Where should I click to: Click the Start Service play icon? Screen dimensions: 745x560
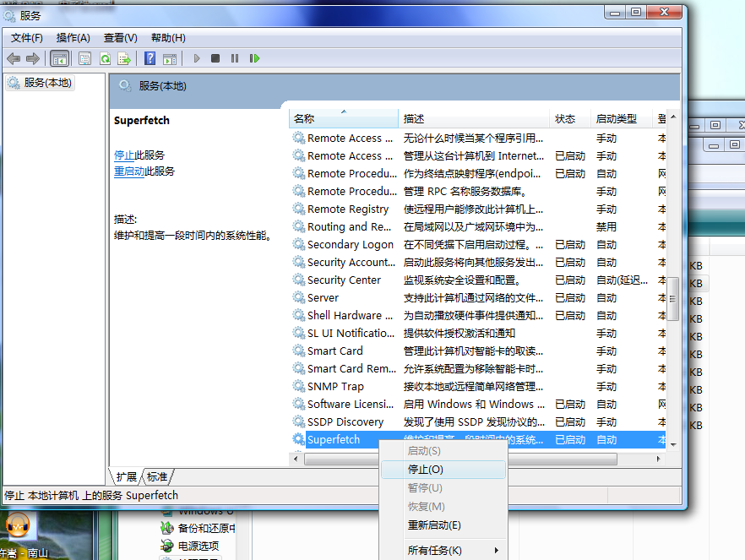point(197,58)
